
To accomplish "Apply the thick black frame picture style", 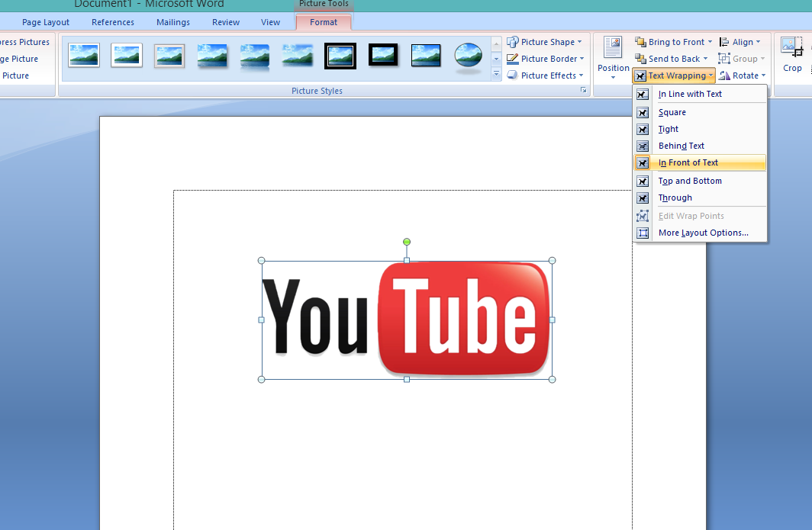I will pos(383,55).
